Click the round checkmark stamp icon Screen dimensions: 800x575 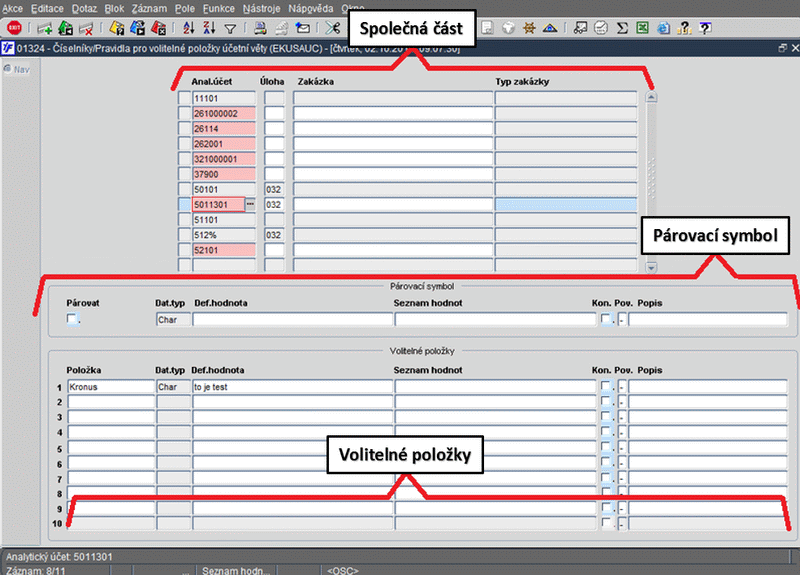(601, 28)
